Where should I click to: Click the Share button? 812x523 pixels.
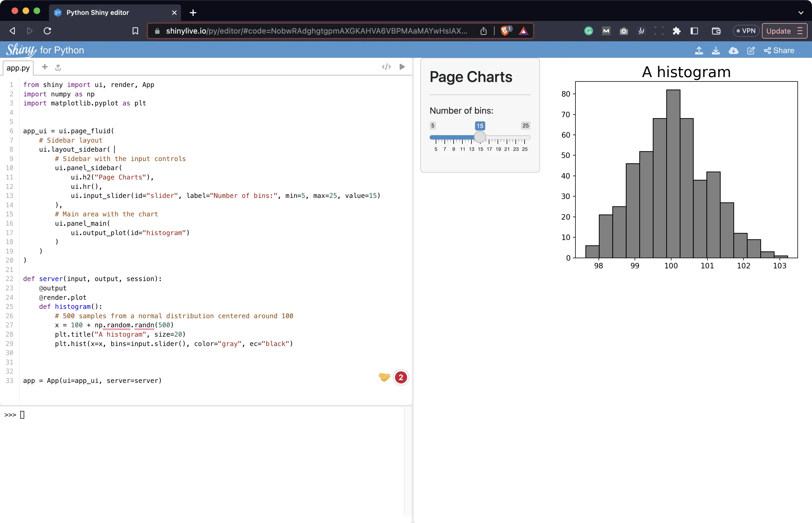[x=779, y=51]
